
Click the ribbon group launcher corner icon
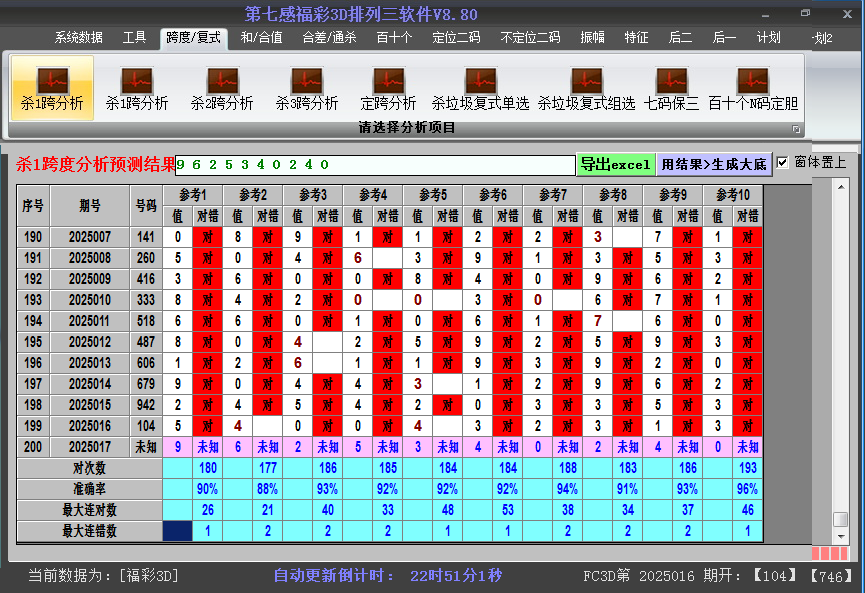(x=796, y=129)
